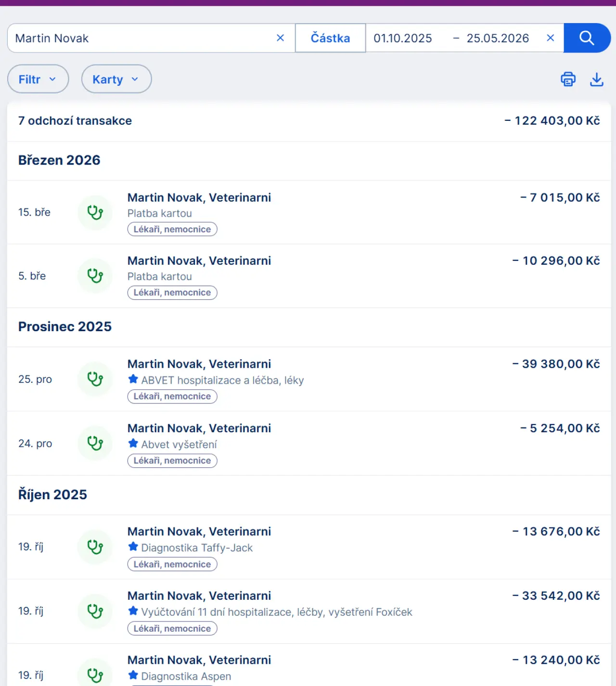Click Lékaři, nemocnice tag on 15. bře transaction

tap(172, 229)
